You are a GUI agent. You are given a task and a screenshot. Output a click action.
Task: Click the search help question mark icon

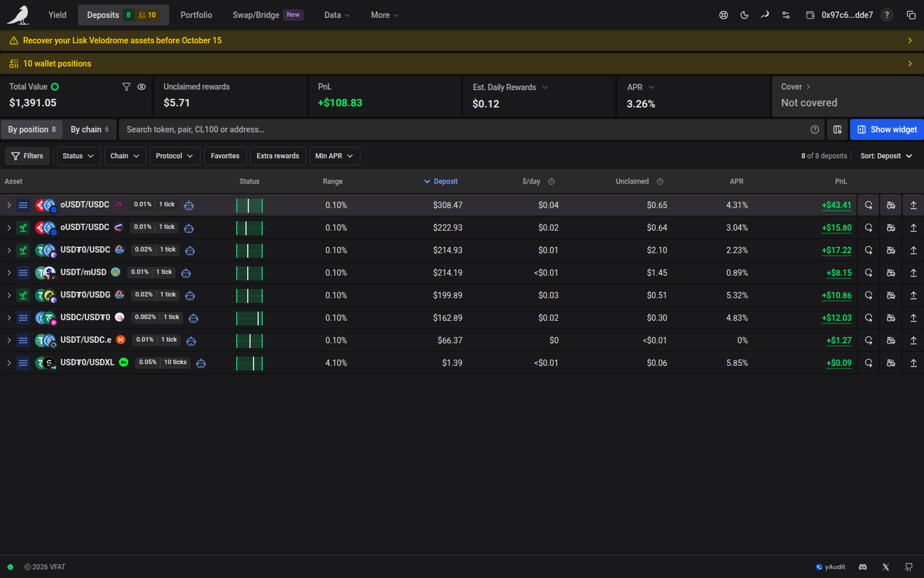pos(815,129)
